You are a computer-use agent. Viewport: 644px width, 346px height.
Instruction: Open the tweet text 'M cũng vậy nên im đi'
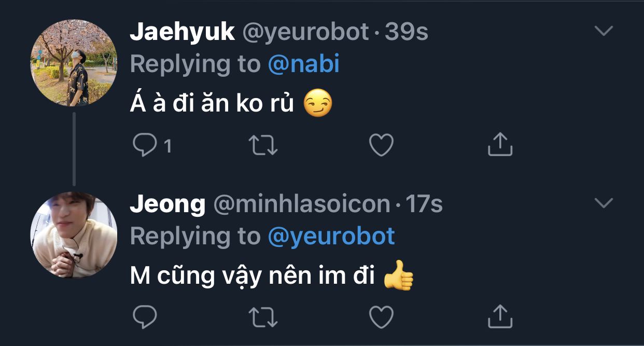click(x=253, y=276)
